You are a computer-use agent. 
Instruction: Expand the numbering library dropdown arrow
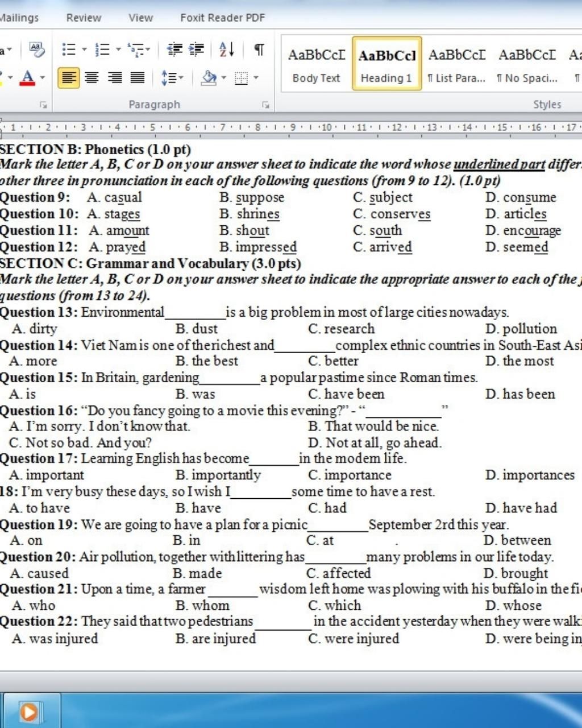tap(118, 50)
